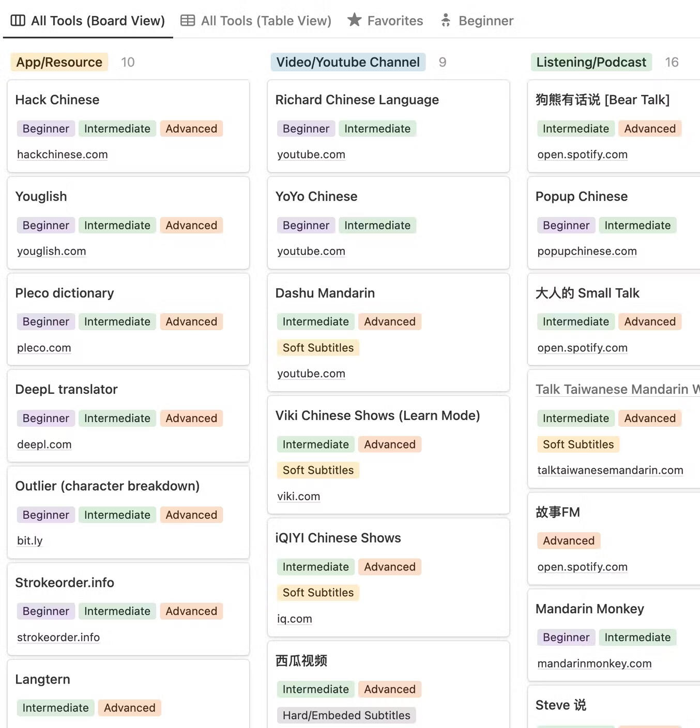Open the Dashu Mandarin card title
Viewport: 700px width, 728px height.
[325, 293]
